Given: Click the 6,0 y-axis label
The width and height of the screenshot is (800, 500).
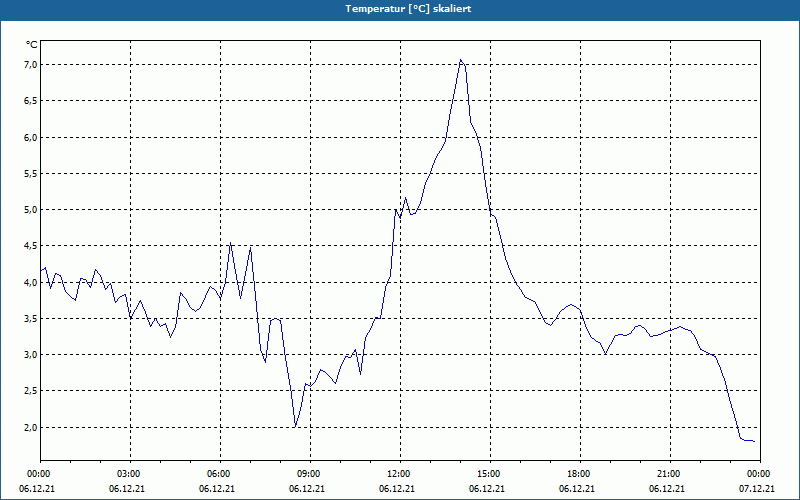Looking at the screenshot, I should pos(31,137).
